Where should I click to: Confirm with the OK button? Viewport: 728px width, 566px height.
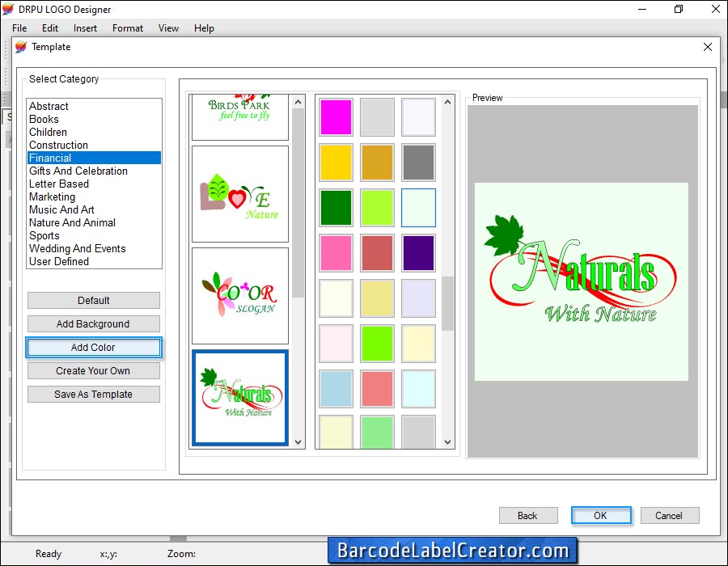coord(601,515)
